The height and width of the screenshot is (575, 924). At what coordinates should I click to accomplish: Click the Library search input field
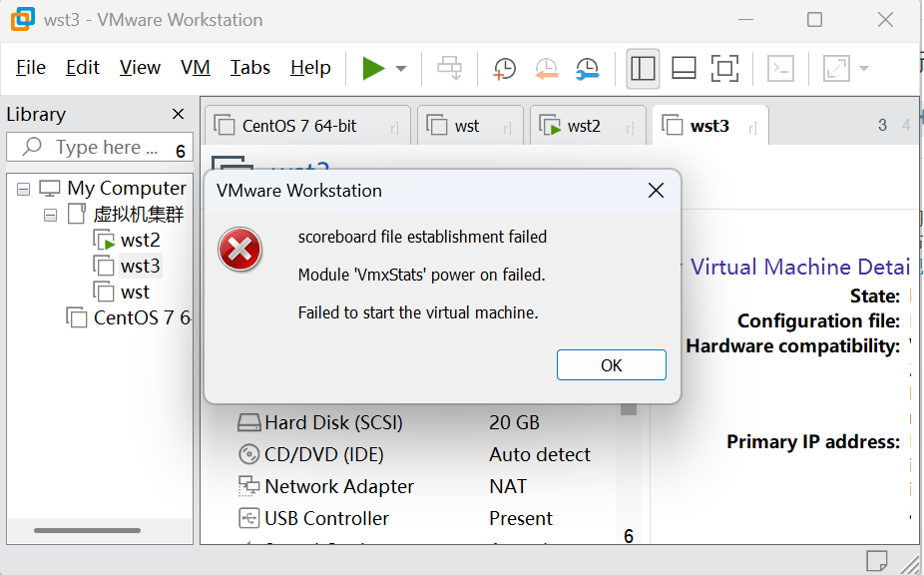click(100, 147)
